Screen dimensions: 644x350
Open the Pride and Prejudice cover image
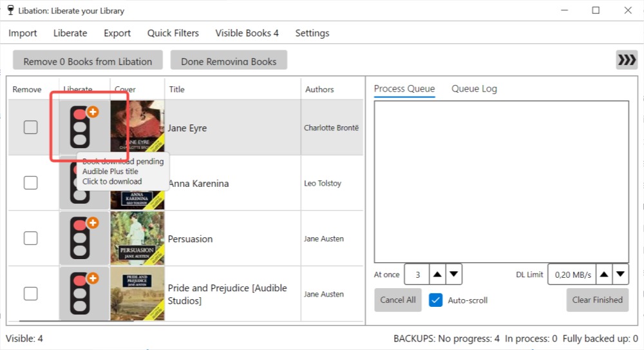click(x=137, y=294)
